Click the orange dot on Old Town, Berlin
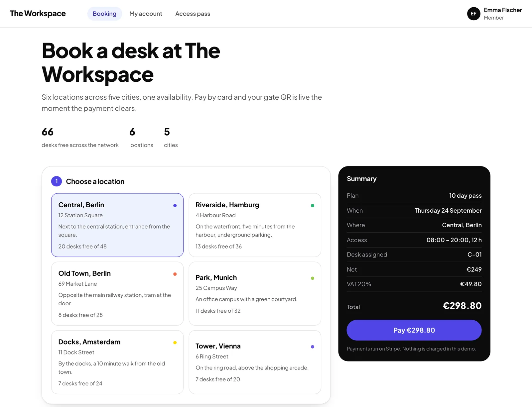 175,274
